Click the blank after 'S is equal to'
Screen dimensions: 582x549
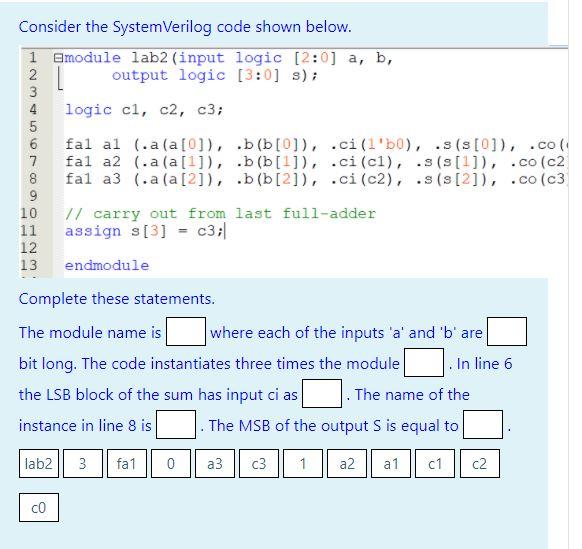point(483,424)
